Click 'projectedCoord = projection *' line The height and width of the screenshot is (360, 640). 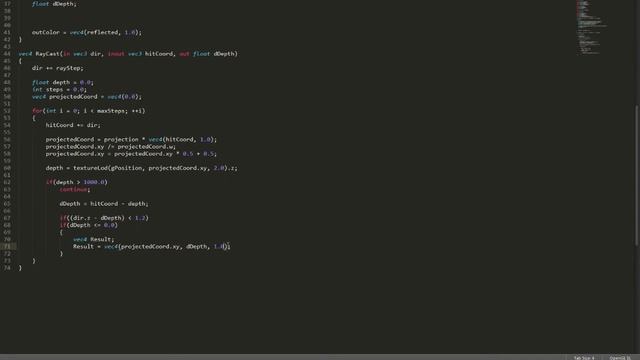click(131, 139)
